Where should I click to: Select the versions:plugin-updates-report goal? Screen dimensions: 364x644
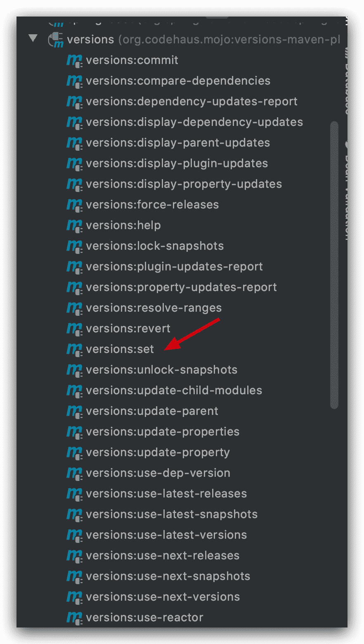(x=174, y=267)
